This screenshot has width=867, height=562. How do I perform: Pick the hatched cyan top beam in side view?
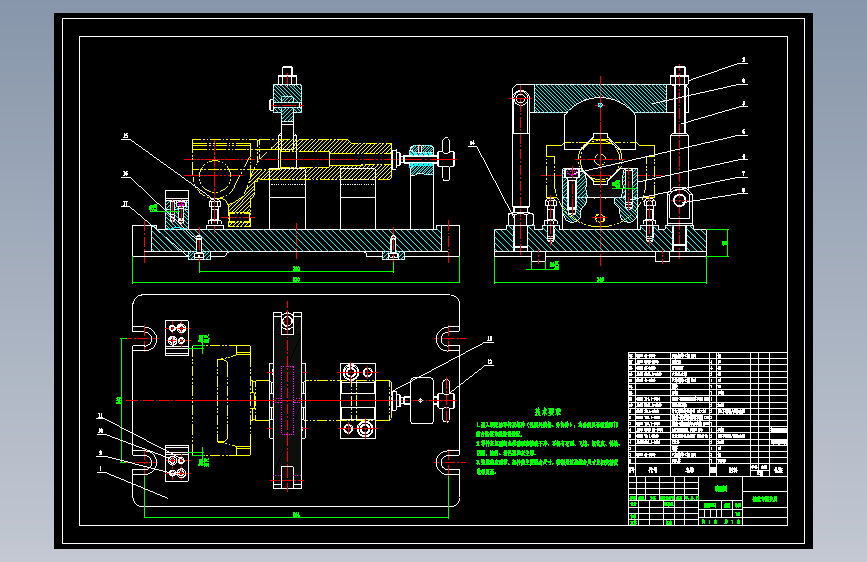(600, 98)
